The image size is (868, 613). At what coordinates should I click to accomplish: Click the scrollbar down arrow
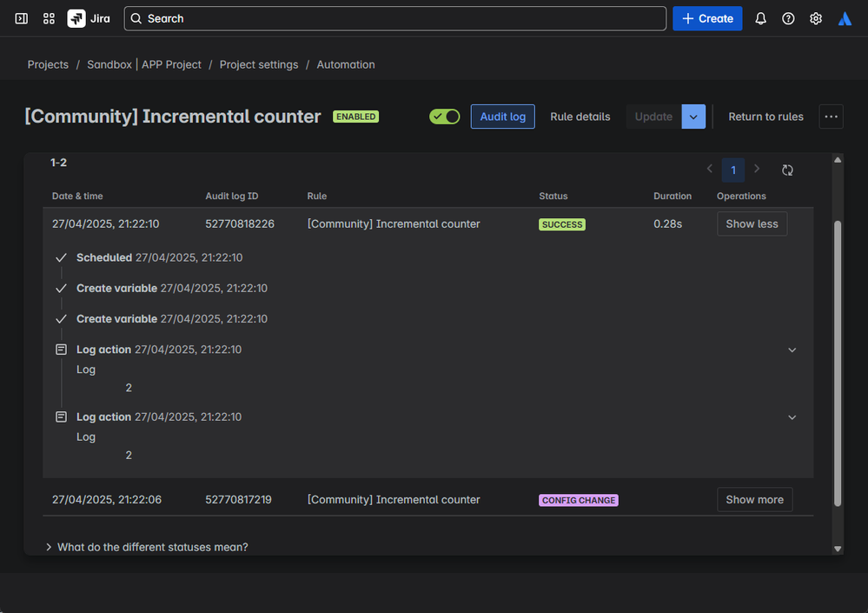[x=838, y=549]
